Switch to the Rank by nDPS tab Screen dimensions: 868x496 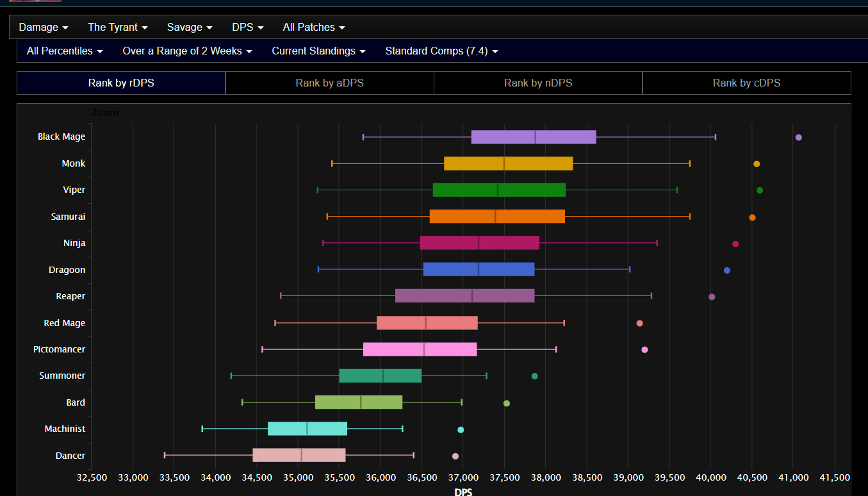pos(538,83)
